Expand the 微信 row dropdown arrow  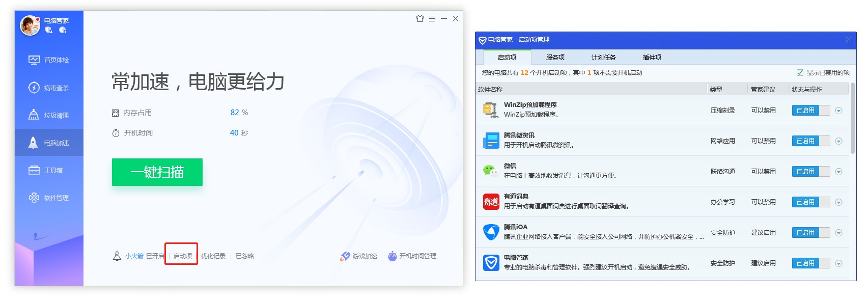pyautogui.click(x=839, y=172)
